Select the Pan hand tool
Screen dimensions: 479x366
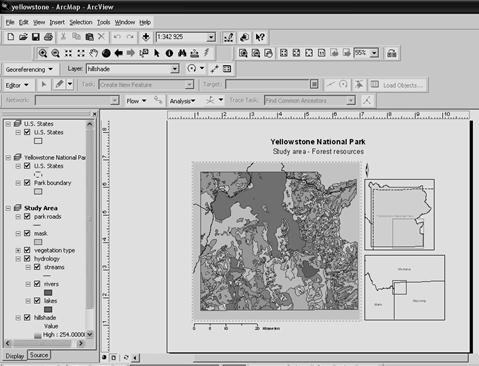94,53
